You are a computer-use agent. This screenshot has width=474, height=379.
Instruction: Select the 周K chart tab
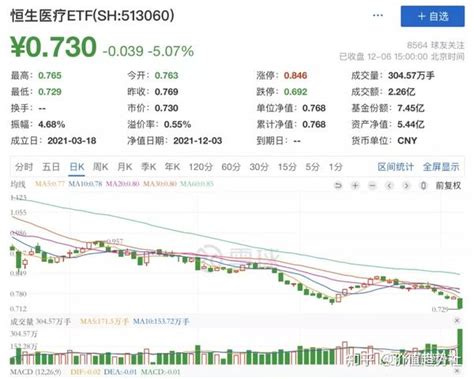coord(101,167)
